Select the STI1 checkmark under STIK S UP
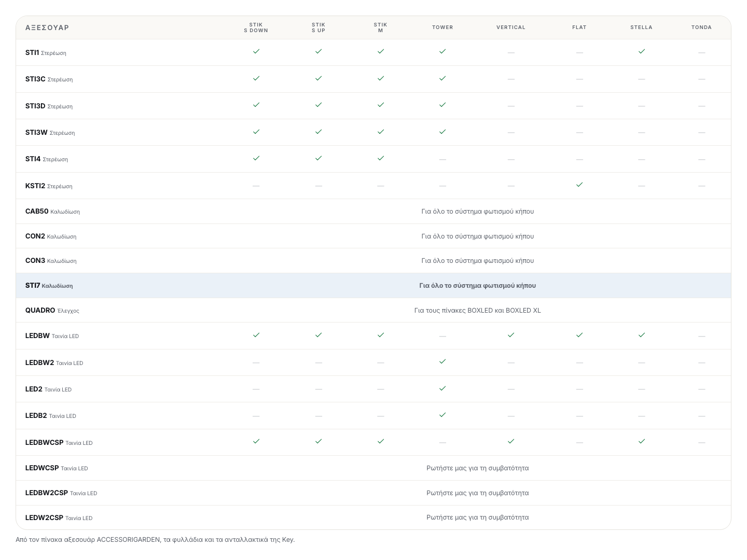The height and width of the screenshot is (560, 747). pos(319,51)
